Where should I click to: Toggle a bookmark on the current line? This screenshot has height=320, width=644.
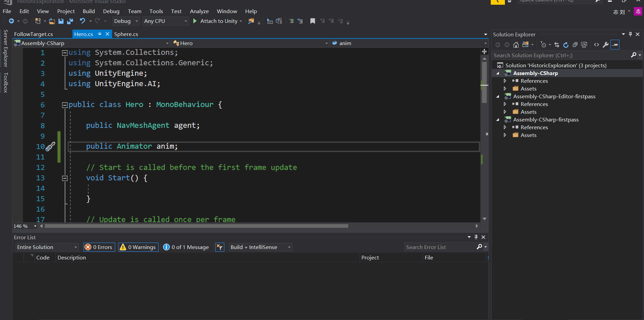[313, 21]
